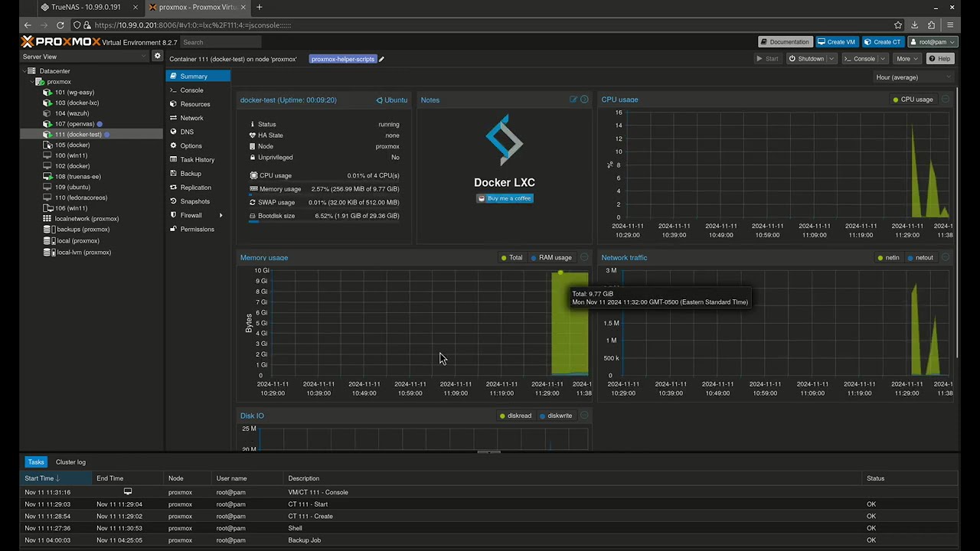Open the Server View gear settings

pyautogui.click(x=158, y=56)
